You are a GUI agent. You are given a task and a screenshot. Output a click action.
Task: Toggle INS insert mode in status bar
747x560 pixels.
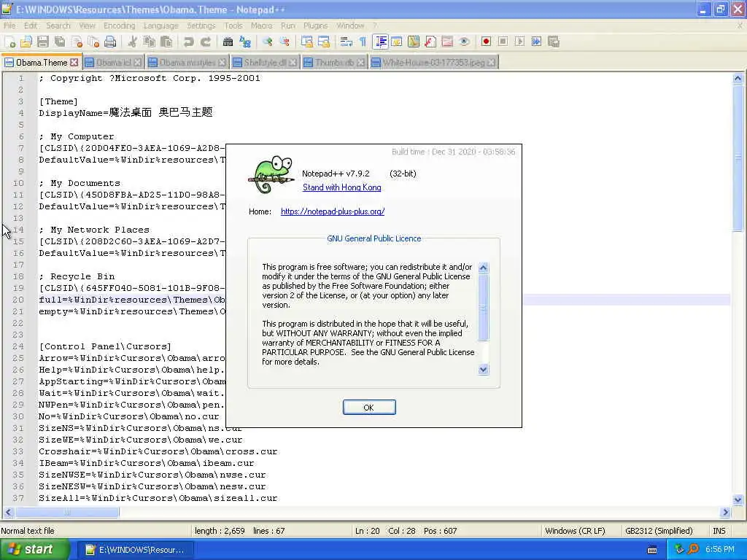(719, 531)
